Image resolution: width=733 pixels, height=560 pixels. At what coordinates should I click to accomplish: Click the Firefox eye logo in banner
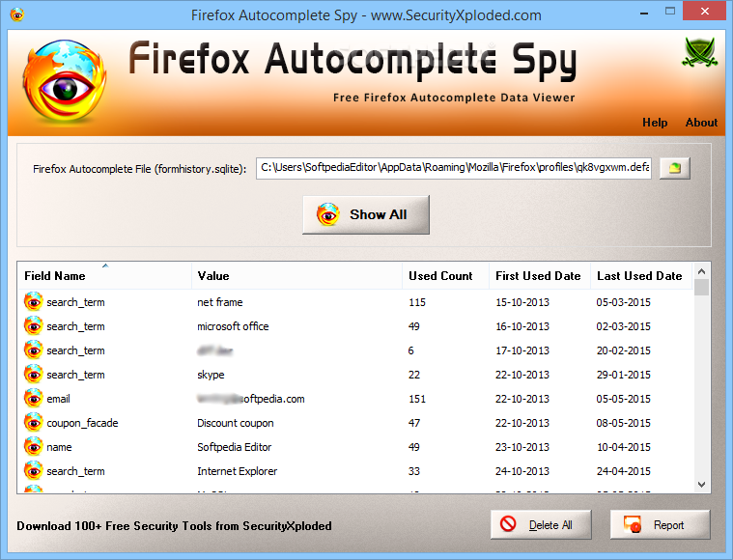click(x=65, y=80)
